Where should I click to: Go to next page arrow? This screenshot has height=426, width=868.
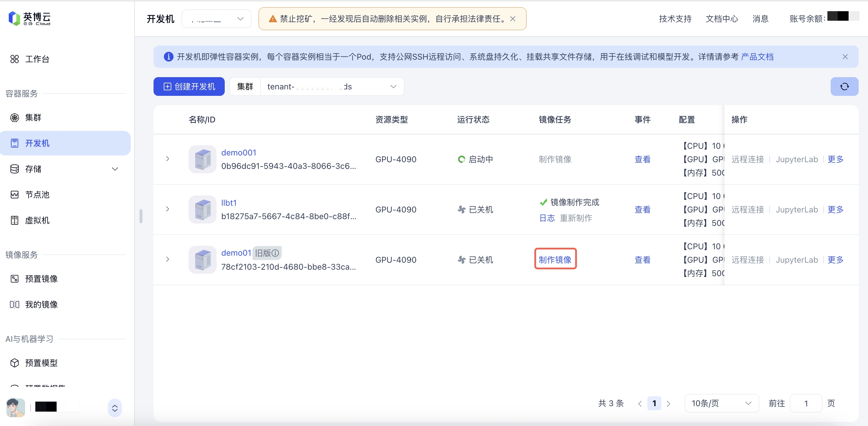(x=669, y=404)
